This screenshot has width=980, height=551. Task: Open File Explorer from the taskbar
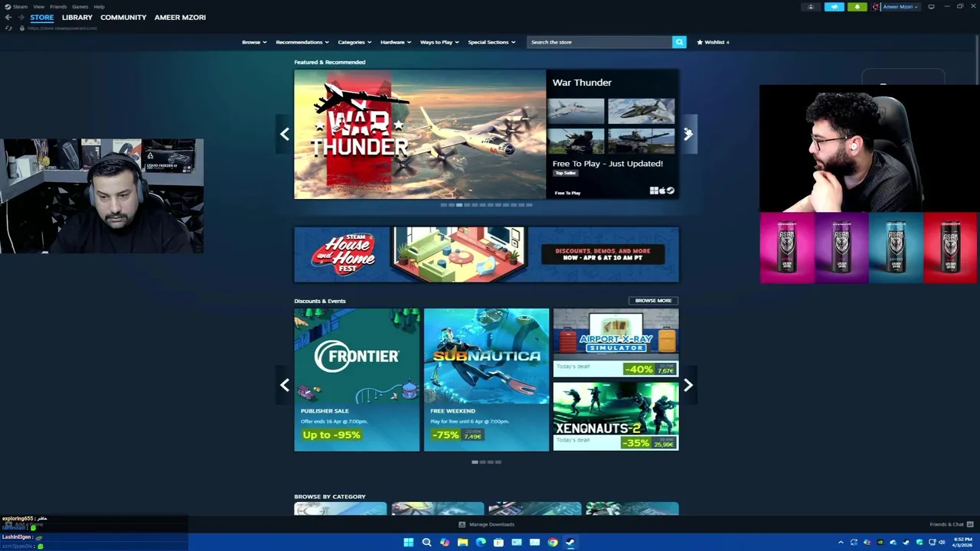tap(462, 543)
